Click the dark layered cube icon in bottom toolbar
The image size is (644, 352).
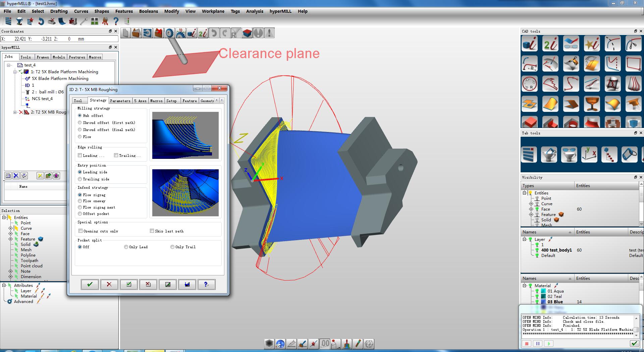(x=269, y=344)
